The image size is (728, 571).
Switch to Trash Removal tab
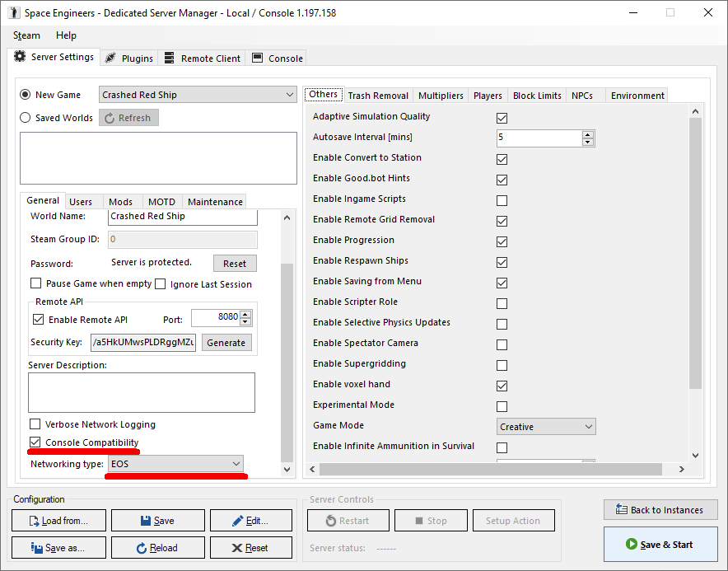pos(378,96)
